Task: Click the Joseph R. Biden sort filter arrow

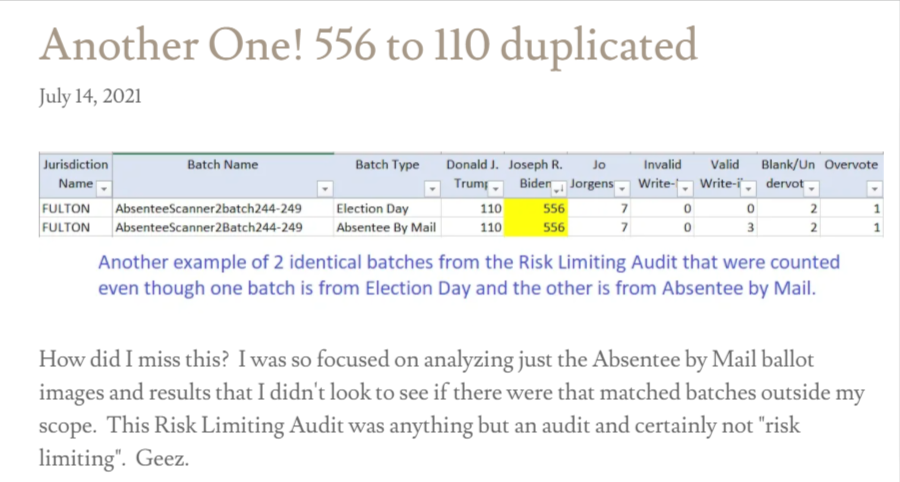Action: tap(559, 188)
